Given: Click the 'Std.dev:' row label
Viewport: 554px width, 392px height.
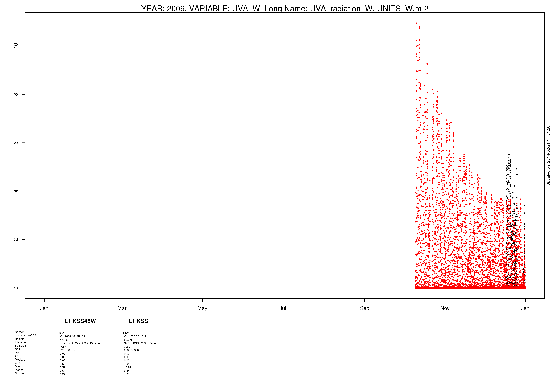Looking at the screenshot, I should click(20, 373).
